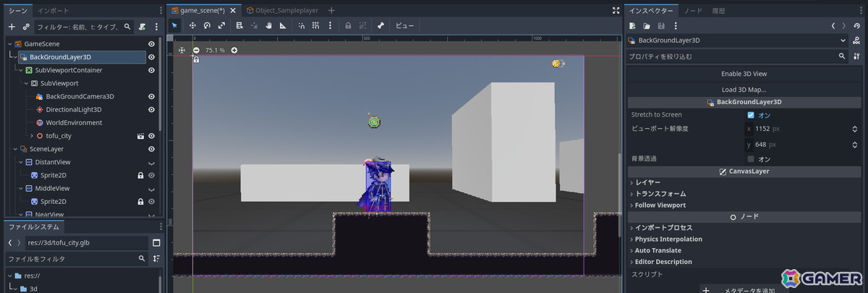
Task: Open the scene dock three-dot options menu
Action: (x=157, y=26)
